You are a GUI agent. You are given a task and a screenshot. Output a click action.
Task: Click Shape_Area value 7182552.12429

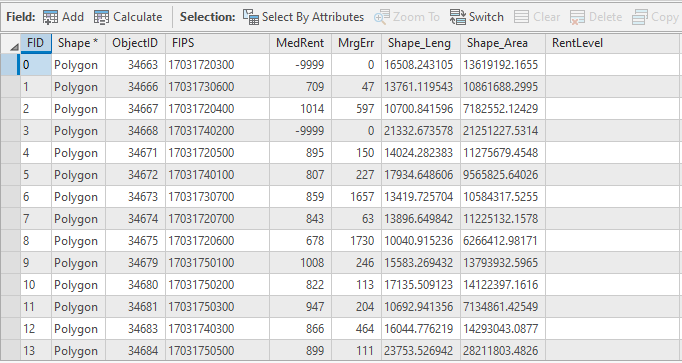pyautogui.click(x=501, y=109)
